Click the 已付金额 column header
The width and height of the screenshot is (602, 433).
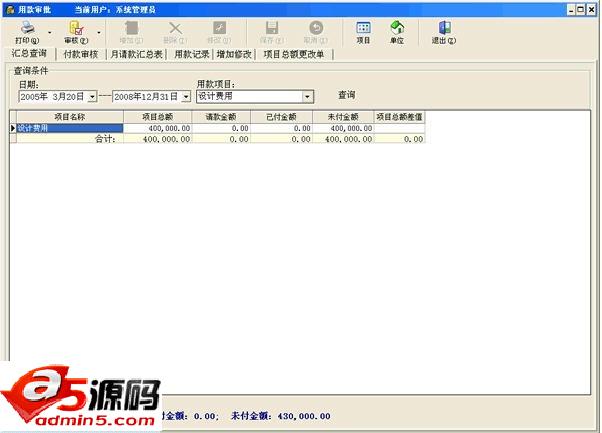(x=281, y=117)
